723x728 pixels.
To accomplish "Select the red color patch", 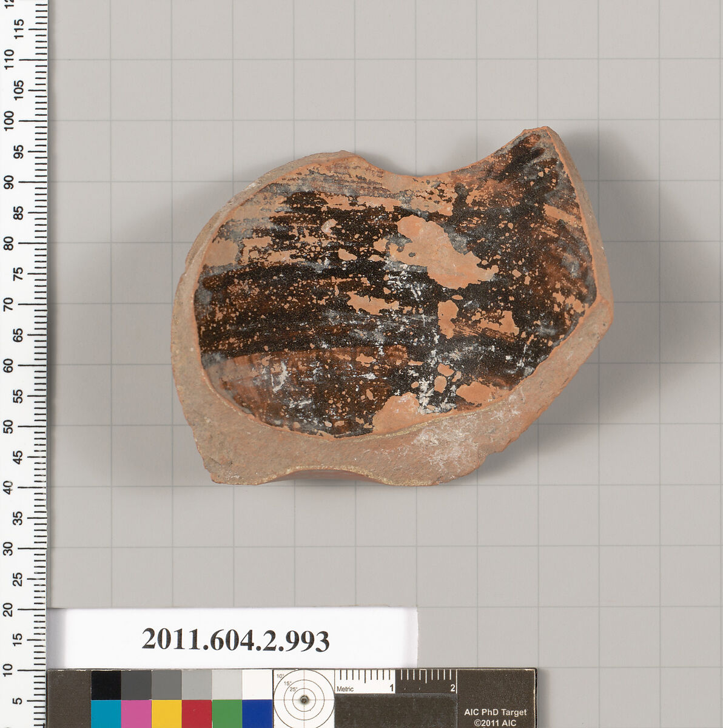I will [x=197, y=713].
